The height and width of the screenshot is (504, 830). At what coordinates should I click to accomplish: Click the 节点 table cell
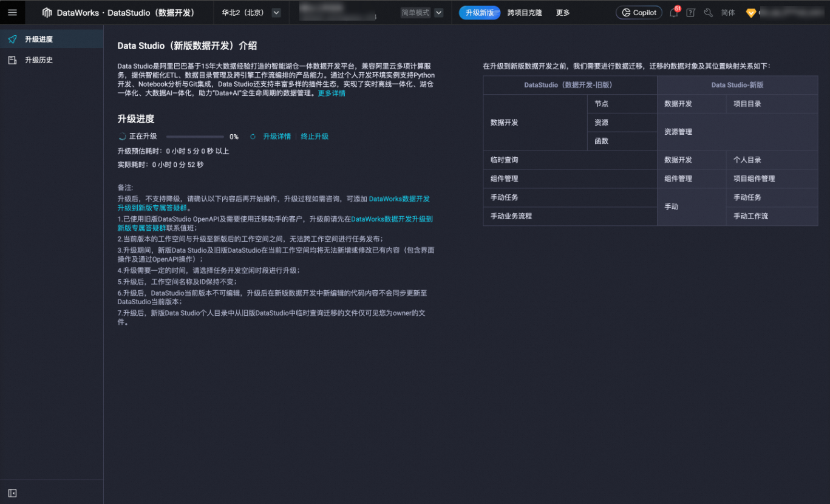[x=622, y=104]
